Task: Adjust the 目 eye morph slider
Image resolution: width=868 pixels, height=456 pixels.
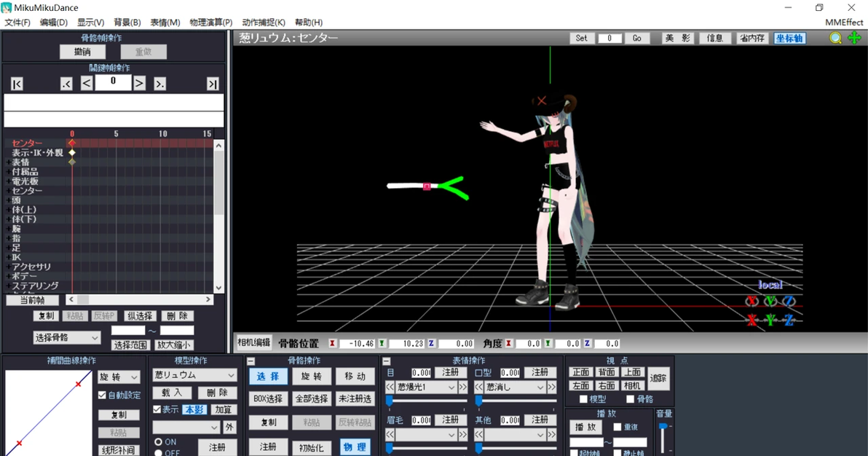Action: (389, 401)
